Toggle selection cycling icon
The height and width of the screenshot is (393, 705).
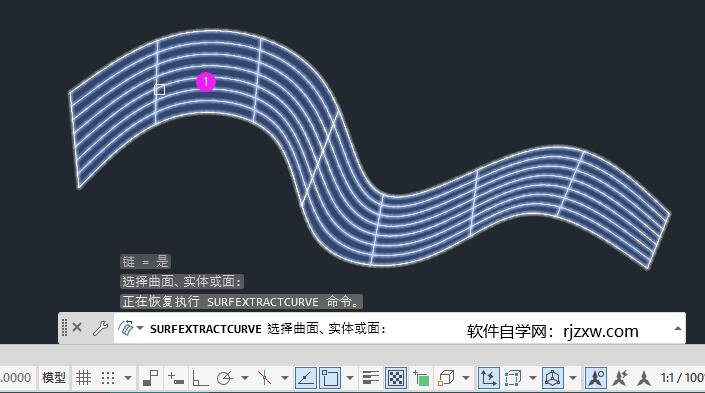(x=421, y=379)
